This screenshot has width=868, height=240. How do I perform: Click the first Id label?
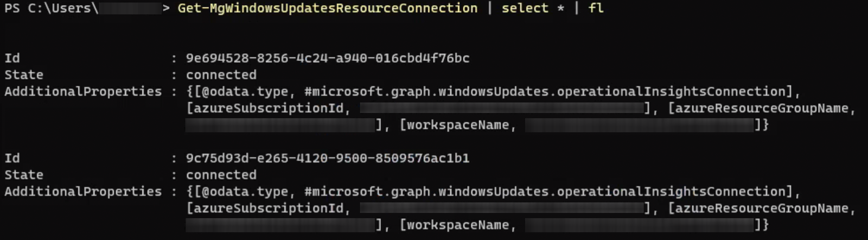(x=12, y=58)
